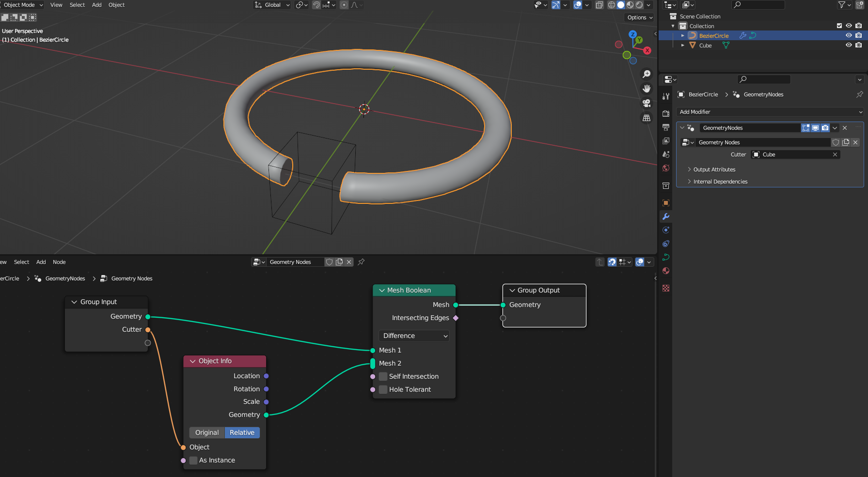Open the Curve Data properties tab
This screenshot has height=477, width=868.
click(666, 257)
